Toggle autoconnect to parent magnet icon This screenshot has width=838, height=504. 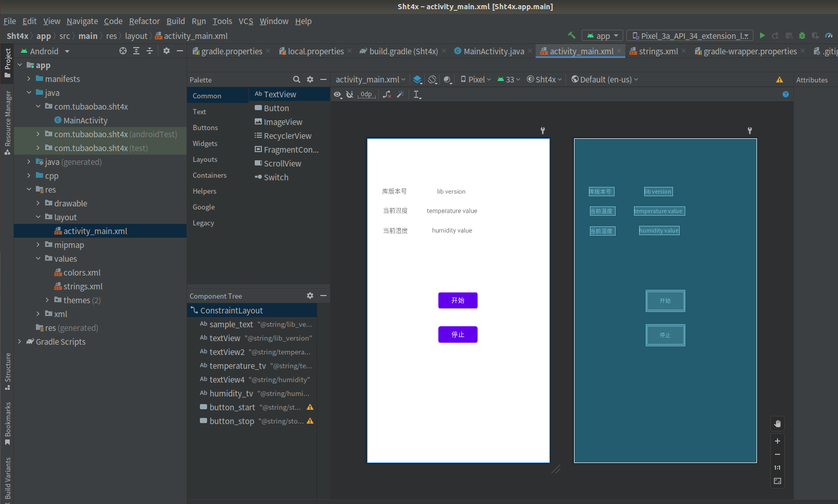tap(350, 94)
